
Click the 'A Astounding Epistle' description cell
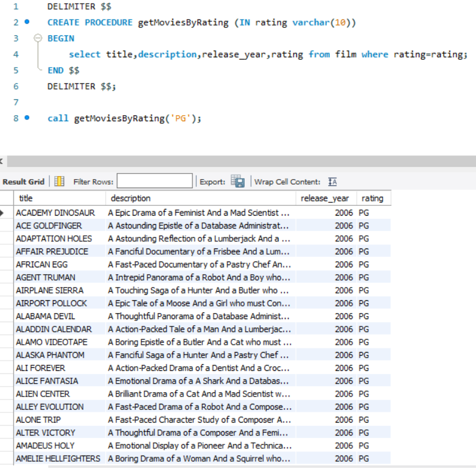click(x=201, y=226)
